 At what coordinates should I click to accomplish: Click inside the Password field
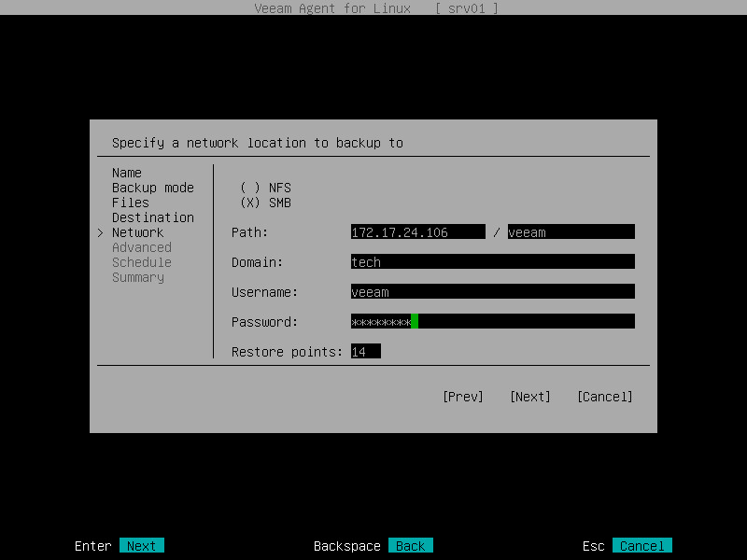(493, 321)
